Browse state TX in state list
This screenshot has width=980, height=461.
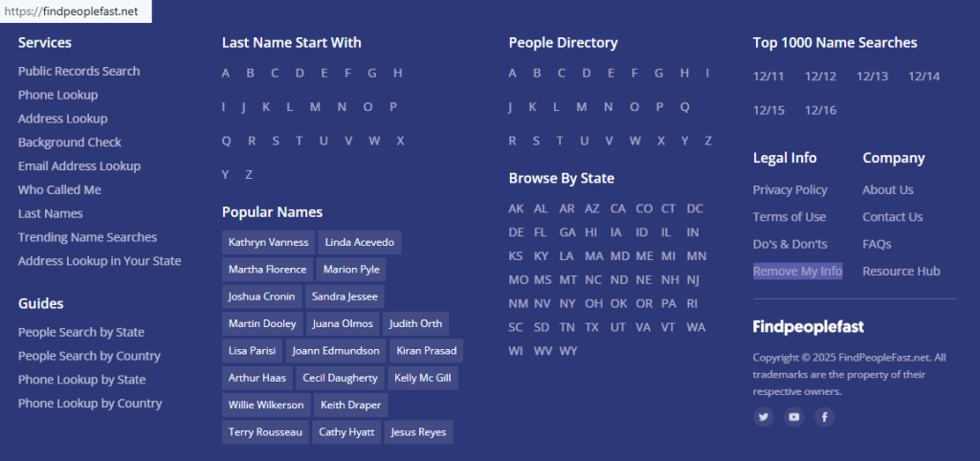pos(592,327)
